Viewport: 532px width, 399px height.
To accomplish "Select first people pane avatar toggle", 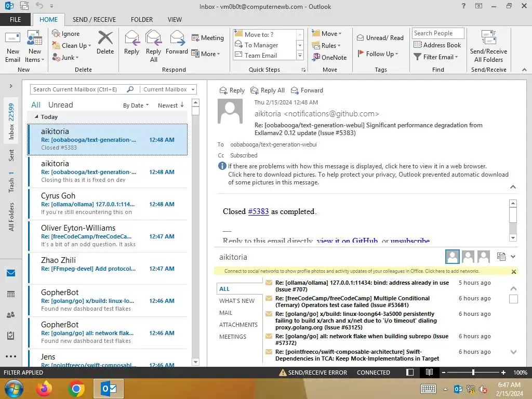I will [453, 257].
